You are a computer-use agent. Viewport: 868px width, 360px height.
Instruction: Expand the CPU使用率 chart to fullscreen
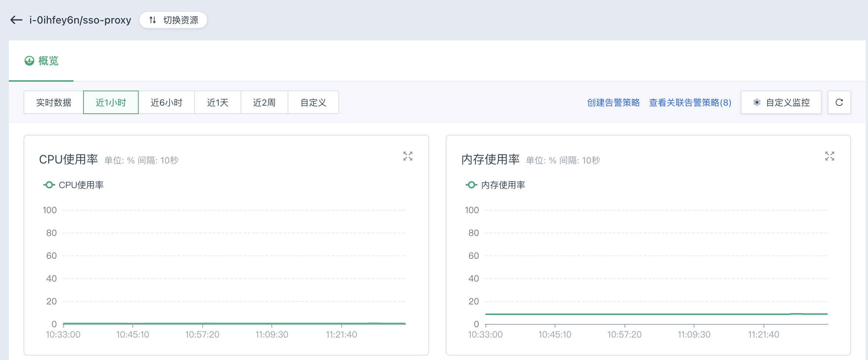[x=408, y=156]
